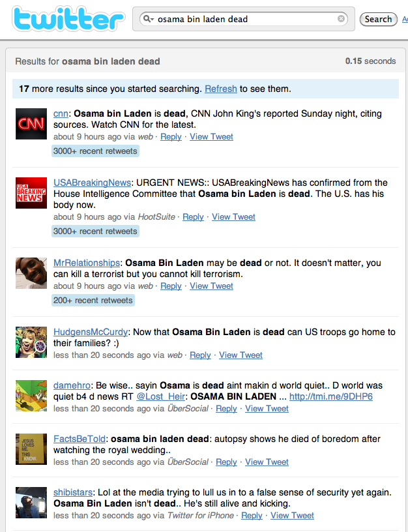Click the Search button
This screenshot has height=532, width=408.
pos(378,19)
